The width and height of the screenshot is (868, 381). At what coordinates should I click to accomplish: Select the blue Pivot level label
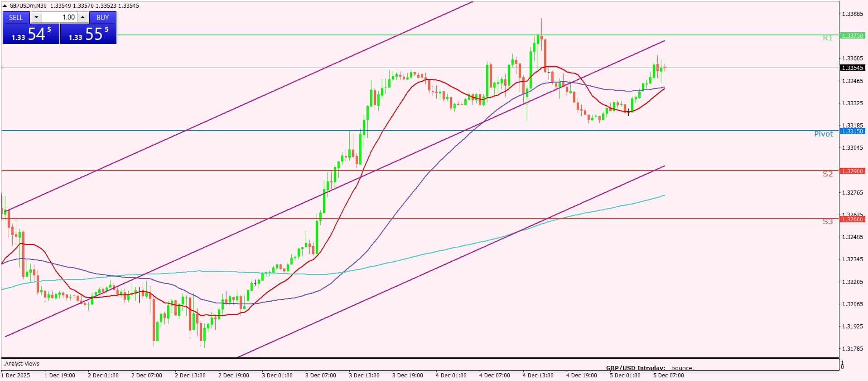[x=823, y=134]
